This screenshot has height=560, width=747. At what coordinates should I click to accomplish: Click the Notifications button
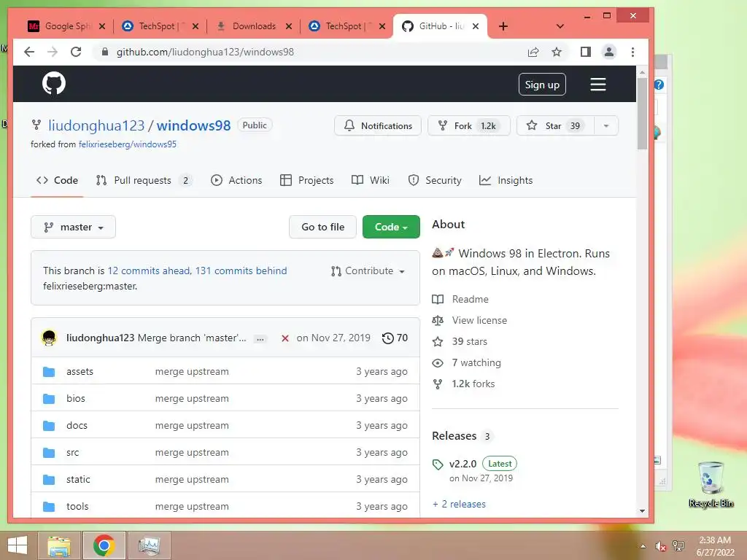pos(378,125)
